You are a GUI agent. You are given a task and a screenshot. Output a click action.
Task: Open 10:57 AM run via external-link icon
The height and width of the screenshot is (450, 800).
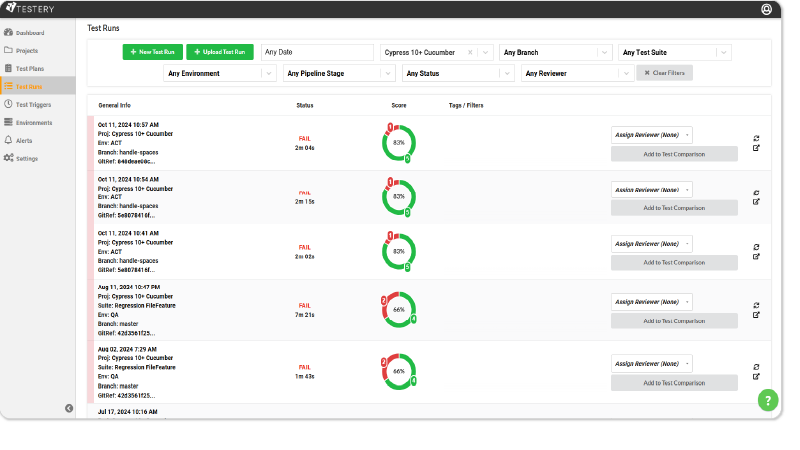(x=756, y=148)
